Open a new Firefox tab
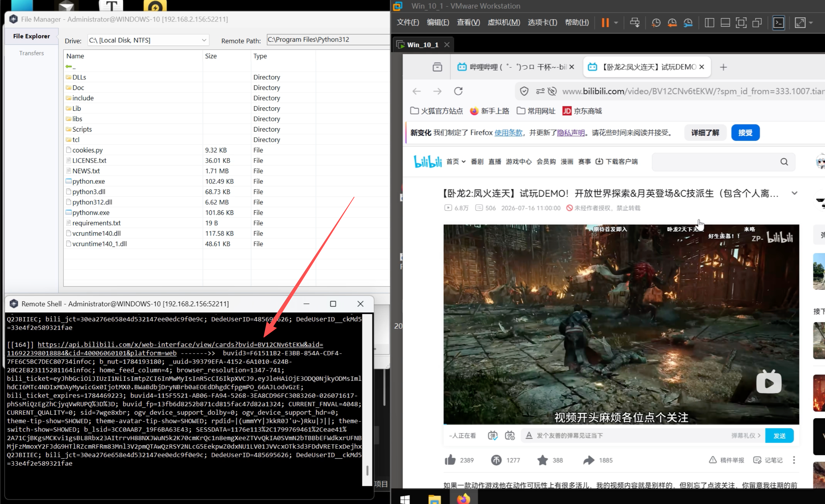The width and height of the screenshot is (825, 504). 723,67
